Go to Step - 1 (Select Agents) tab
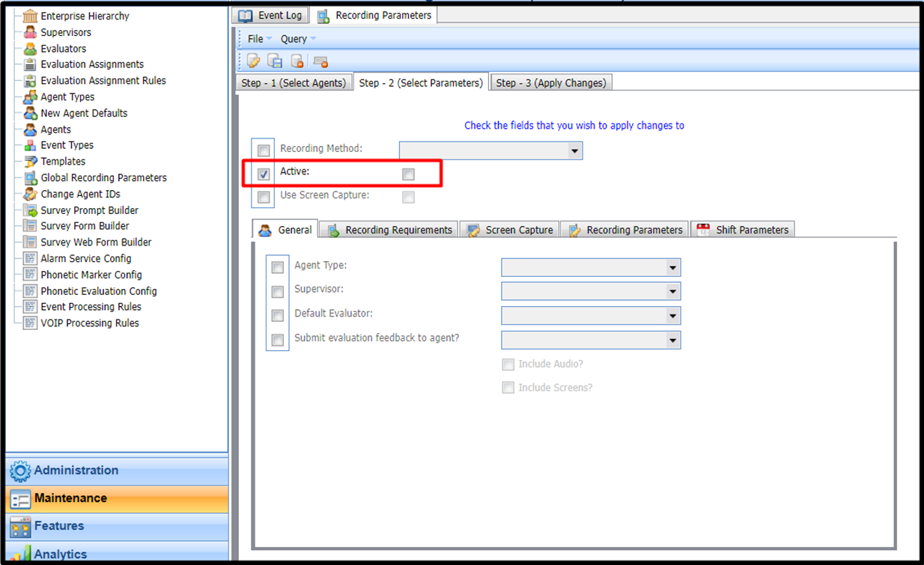The width and height of the screenshot is (924, 565). tap(293, 83)
